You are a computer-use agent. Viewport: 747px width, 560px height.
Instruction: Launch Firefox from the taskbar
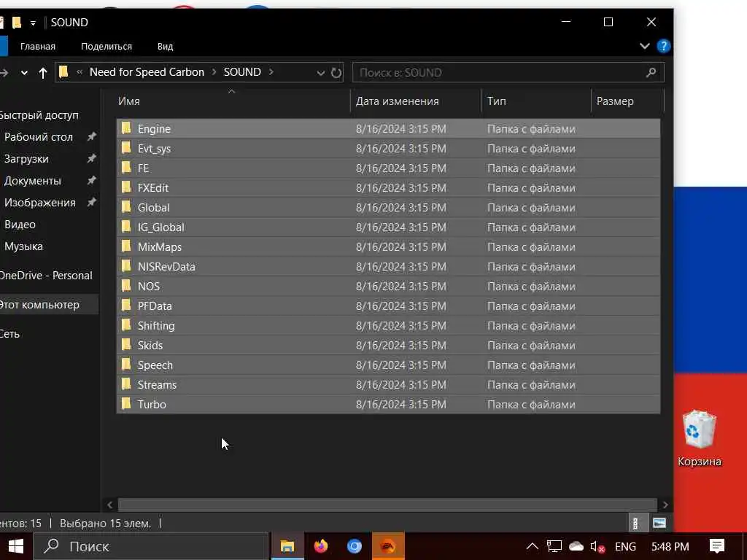[x=321, y=546]
